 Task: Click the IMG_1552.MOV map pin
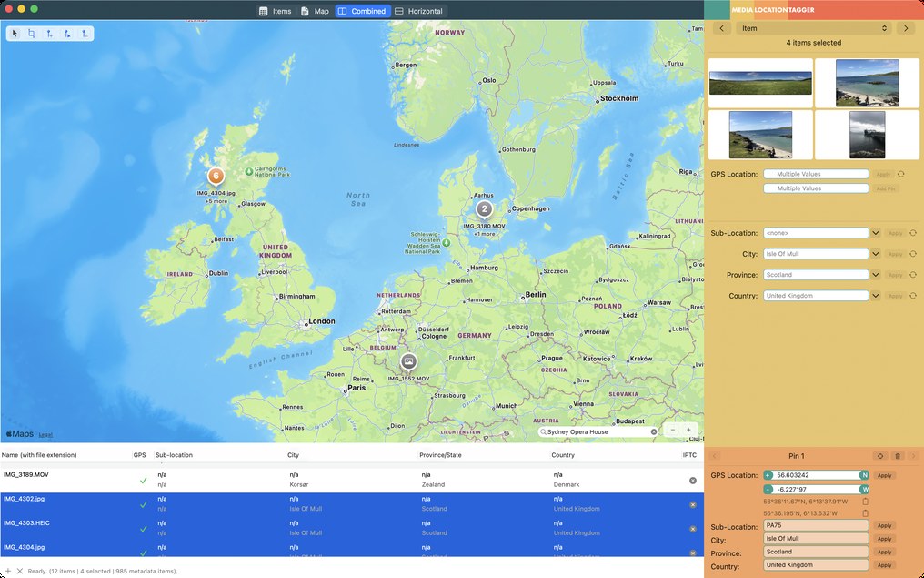[408, 361]
